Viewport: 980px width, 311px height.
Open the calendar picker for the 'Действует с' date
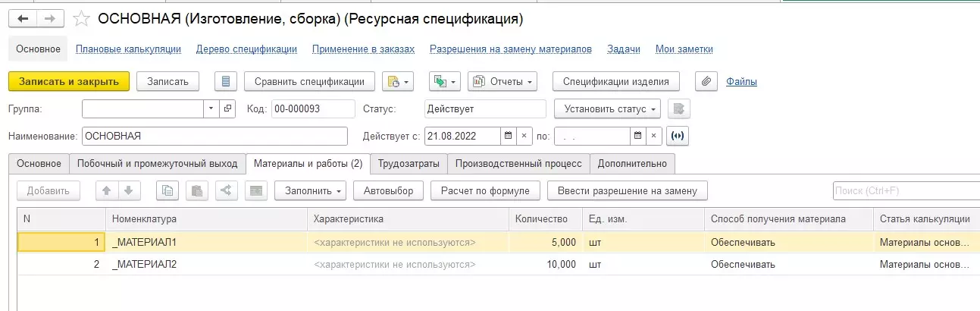(x=507, y=137)
